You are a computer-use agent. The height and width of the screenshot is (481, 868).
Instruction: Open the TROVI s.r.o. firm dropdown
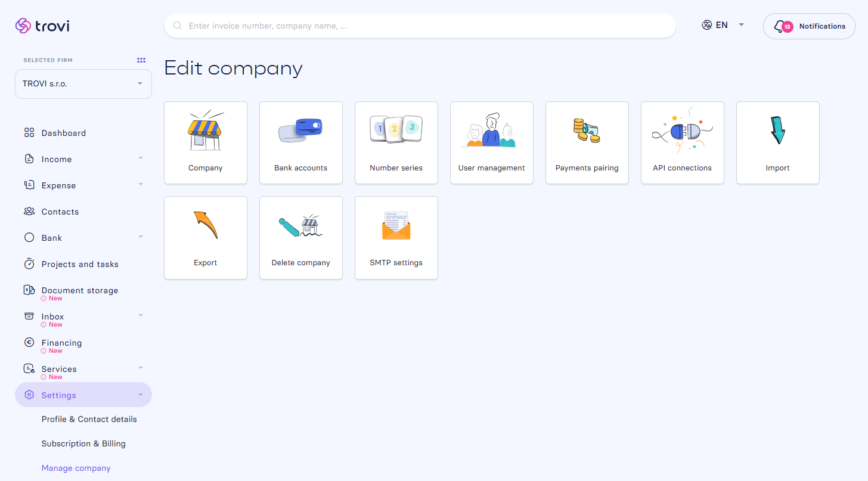pos(83,84)
